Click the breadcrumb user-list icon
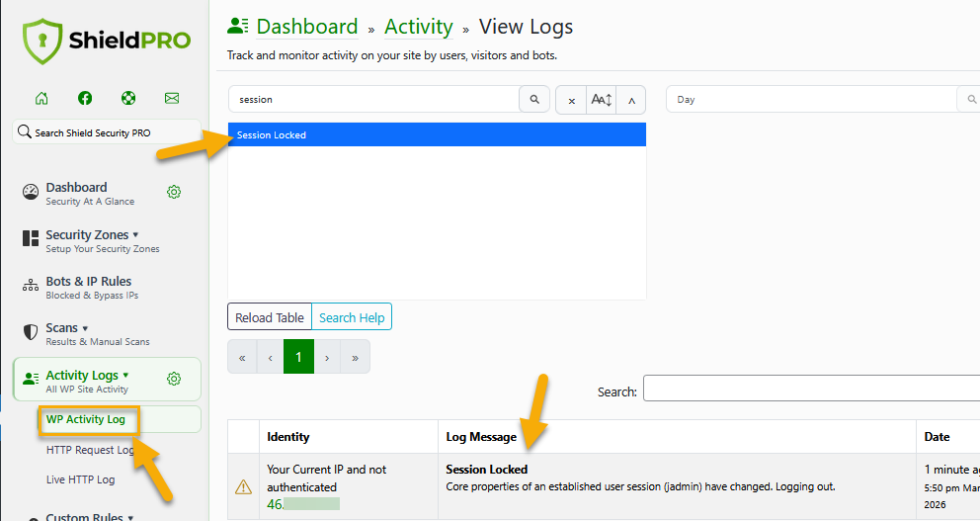This screenshot has height=521, width=980. (237, 26)
